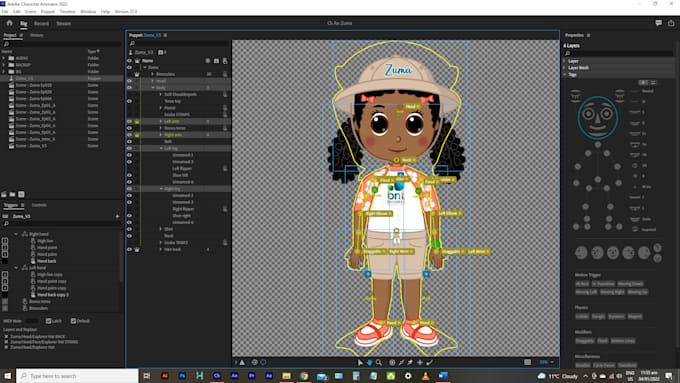This screenshot has width=680, height=383.
Task: Expand the BG folder in Project
Action: point(4,72)
